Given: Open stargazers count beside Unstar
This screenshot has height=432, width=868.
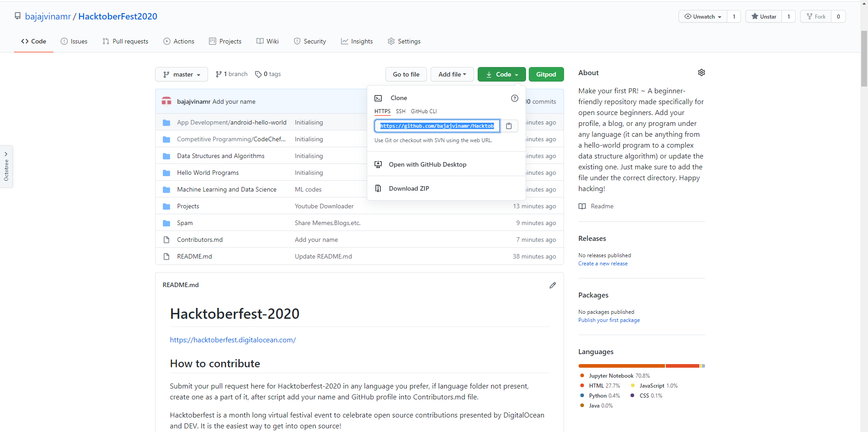Looking at the screenshot, I should (x=788, y=16).
